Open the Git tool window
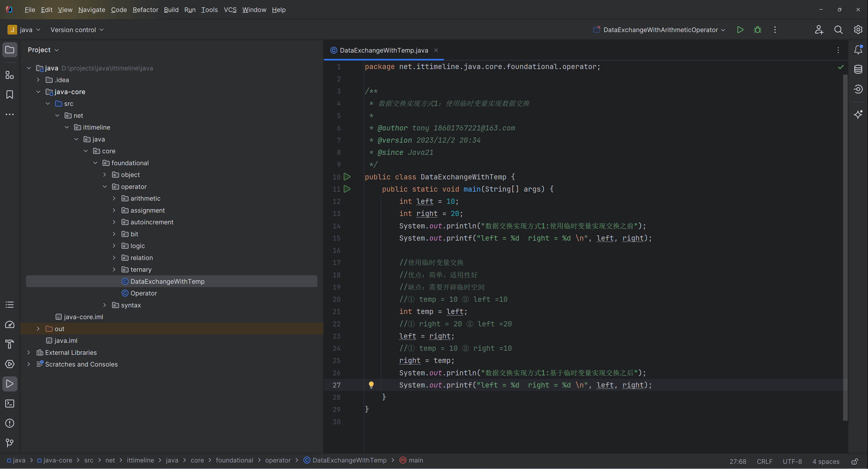Screen dimensions: 868x469 click(x=10, y=443)
